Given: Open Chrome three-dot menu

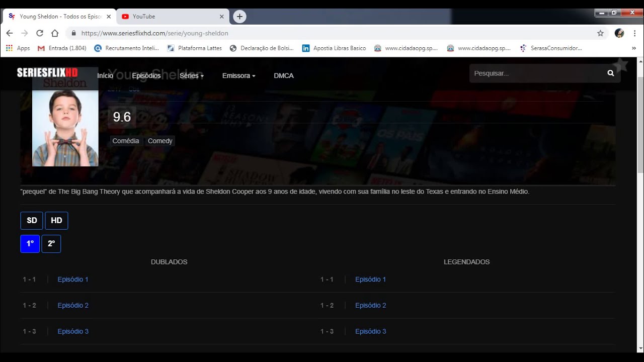Looking at the screenshot, I should click(635, 33).
